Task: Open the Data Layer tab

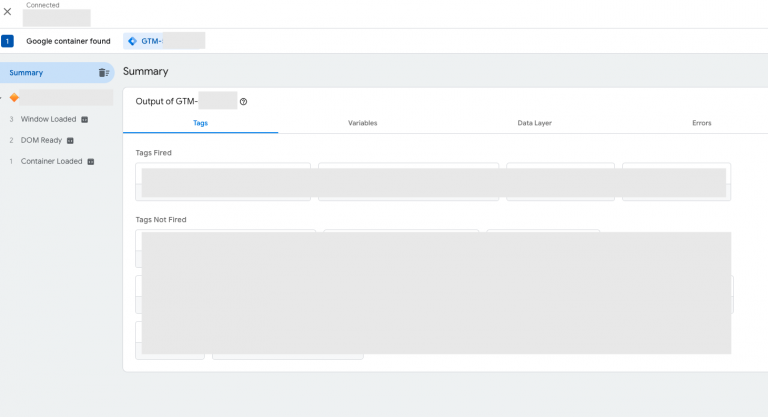Action: pos(534,123)
